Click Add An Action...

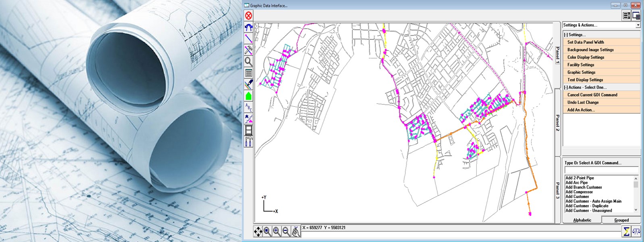tap(601, 110)
